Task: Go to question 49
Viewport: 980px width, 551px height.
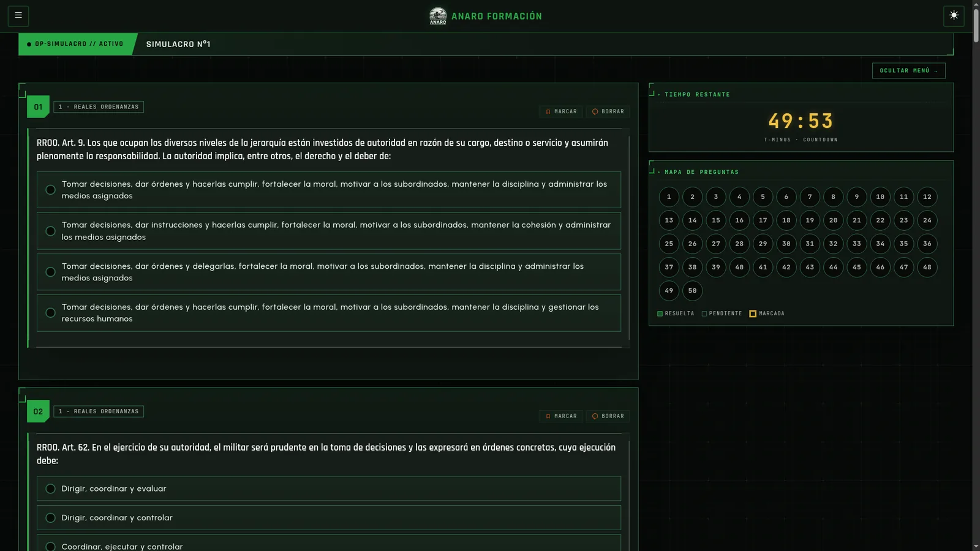Action: 669,291
